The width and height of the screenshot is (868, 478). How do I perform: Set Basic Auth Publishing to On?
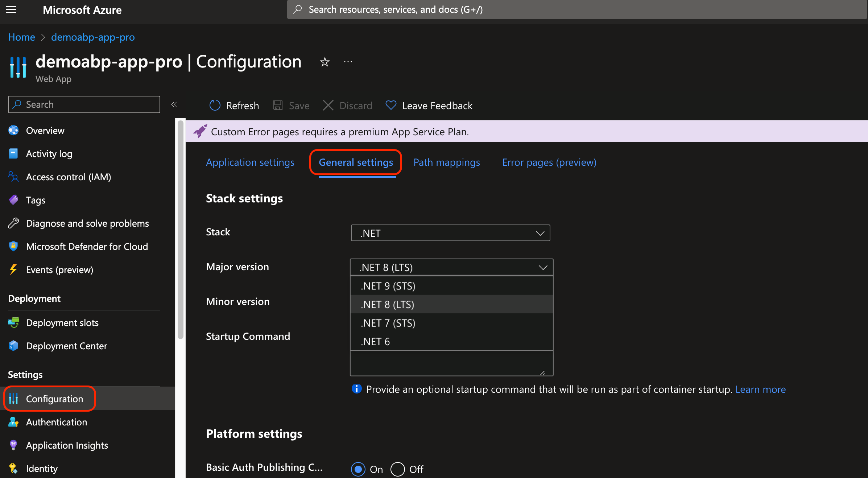tap(358, 469)
